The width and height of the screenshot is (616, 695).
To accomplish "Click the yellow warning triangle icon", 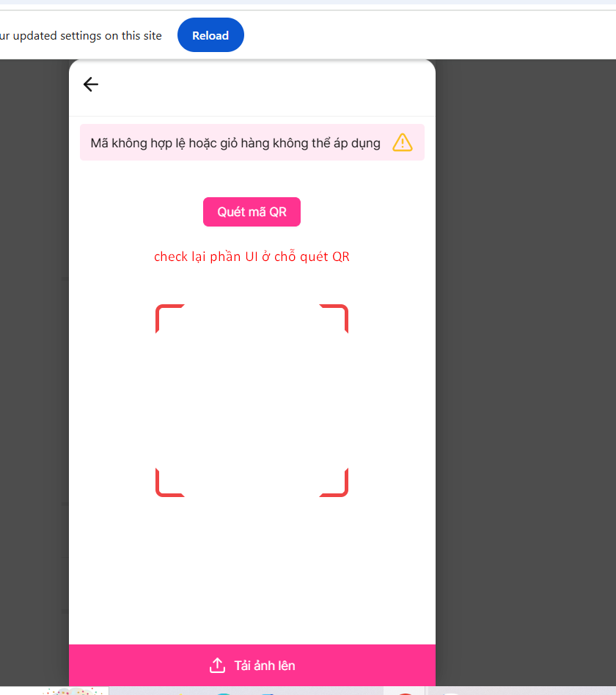I will point(403,142).
